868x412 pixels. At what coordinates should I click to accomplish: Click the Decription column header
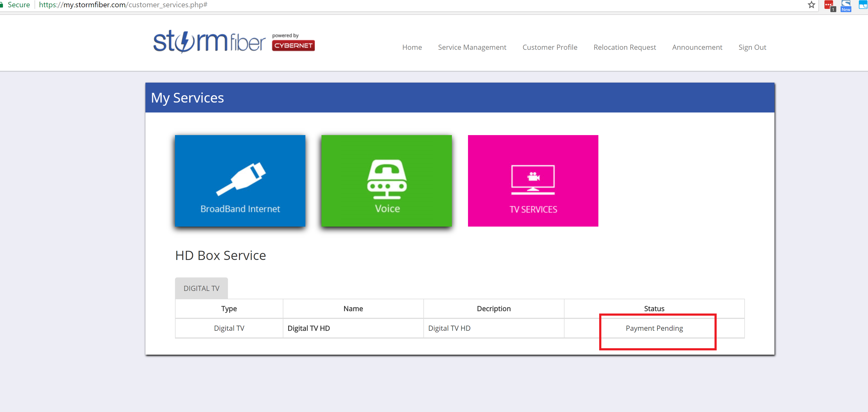pyautogui.click(x=494, y=308)
